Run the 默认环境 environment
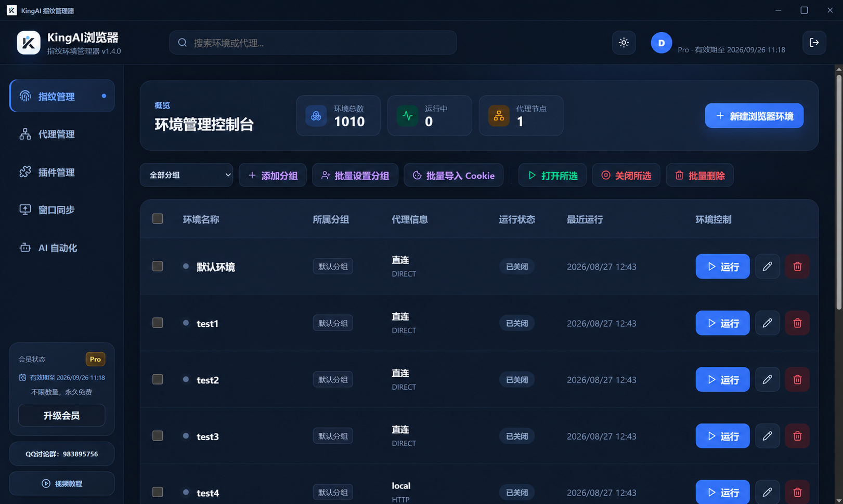The image size is (843, 504). click(722, 267)
